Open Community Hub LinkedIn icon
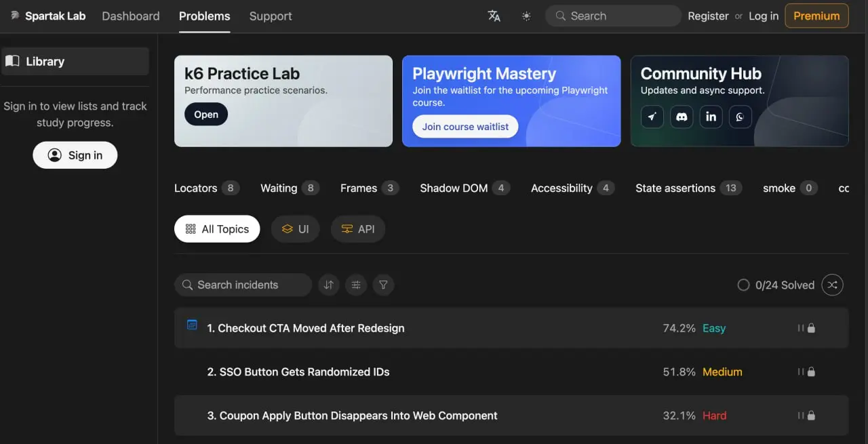Screen dimensions: 868x444 711,117
